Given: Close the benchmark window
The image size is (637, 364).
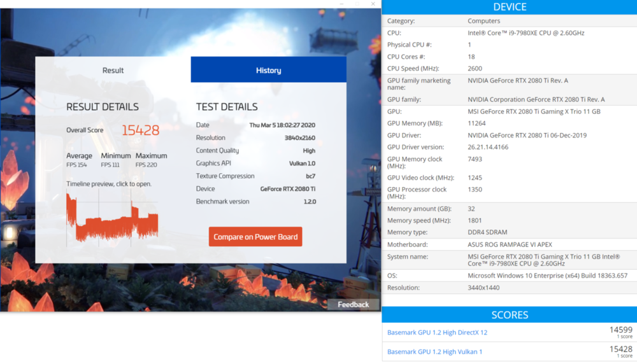Looking at the screenshot, I should point(373,4).
